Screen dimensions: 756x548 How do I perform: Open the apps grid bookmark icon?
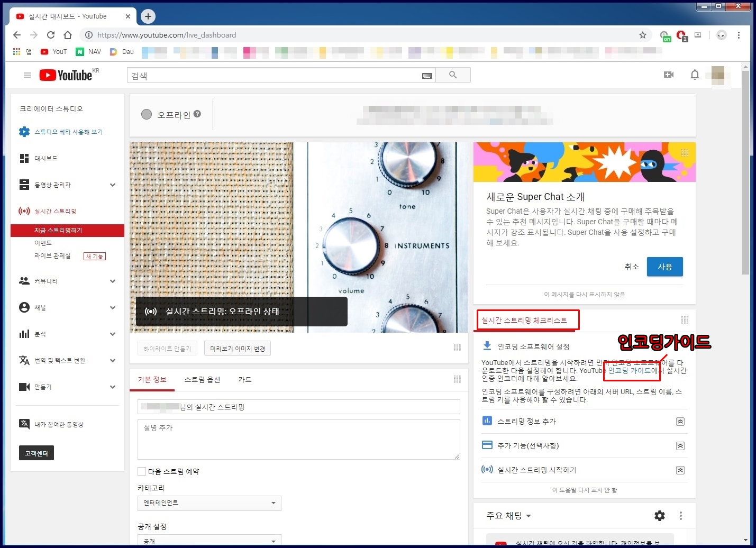16,51
